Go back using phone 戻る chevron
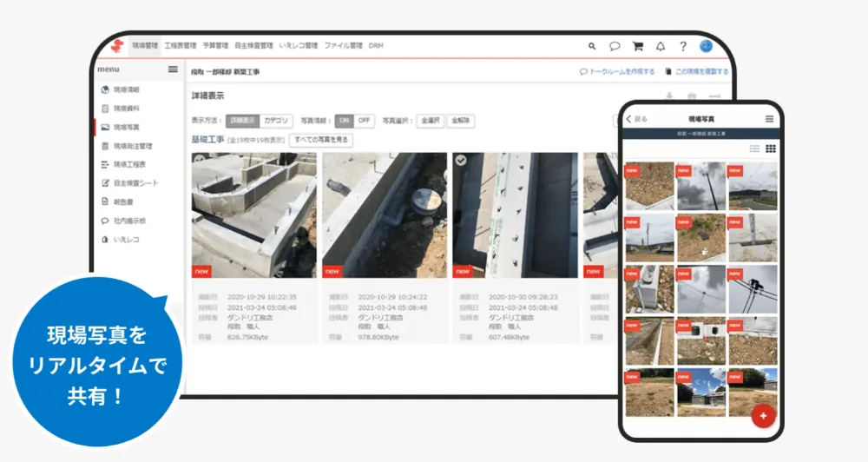Screen dimensions: 868x462 click(631, 119)
